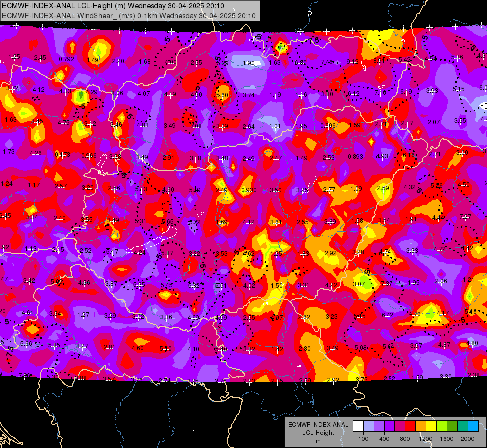487x448 pixels.
Task: Select the yellow legend swatch right of 1200
Action: (x=431, y=426)
